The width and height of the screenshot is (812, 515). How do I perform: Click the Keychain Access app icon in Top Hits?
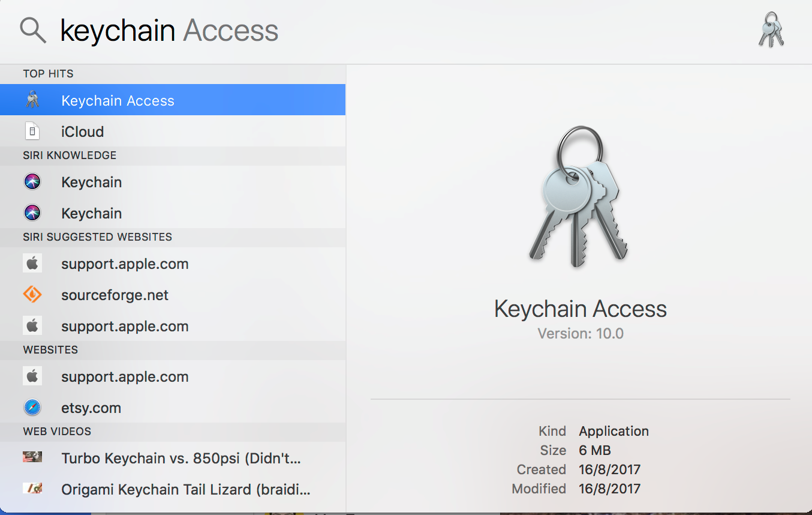pyautogui.click(x=32, y=100)
